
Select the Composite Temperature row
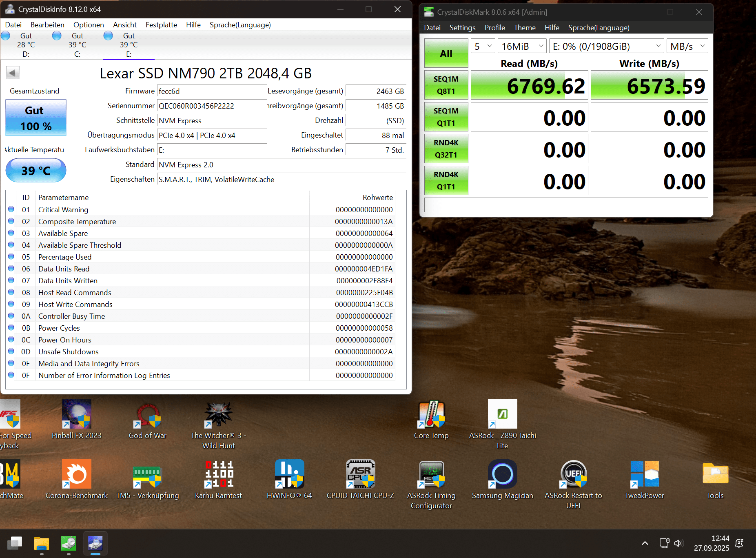[x=201, y=221]
